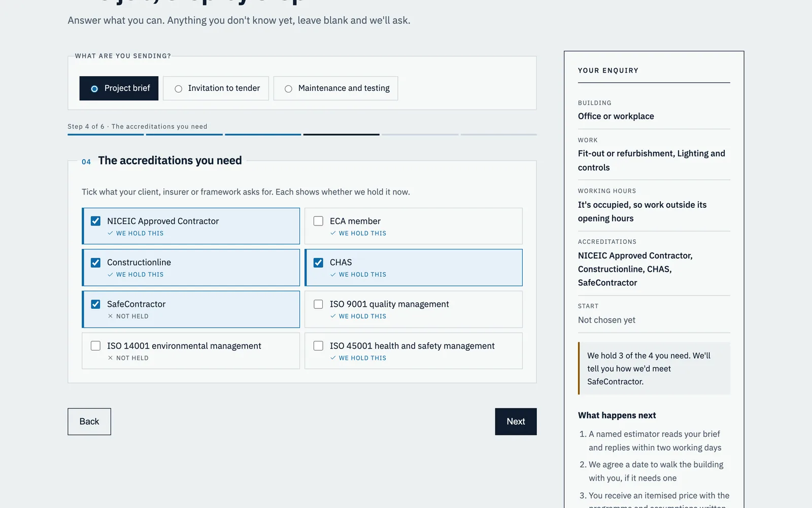Uncheck the CHAS accreditation
The width and height of the screenshot is (812, 508).
(x=318, y=263)
